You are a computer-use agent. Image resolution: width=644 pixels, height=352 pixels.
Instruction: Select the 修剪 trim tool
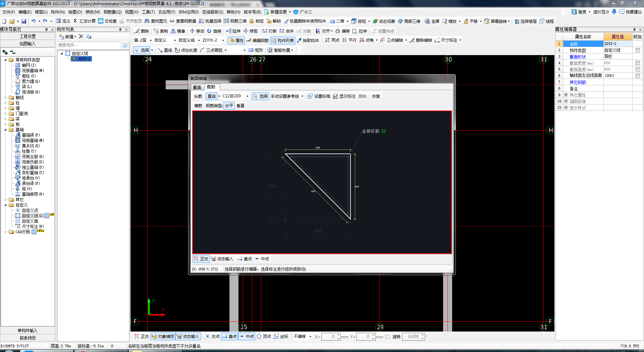tap(251, 31)
